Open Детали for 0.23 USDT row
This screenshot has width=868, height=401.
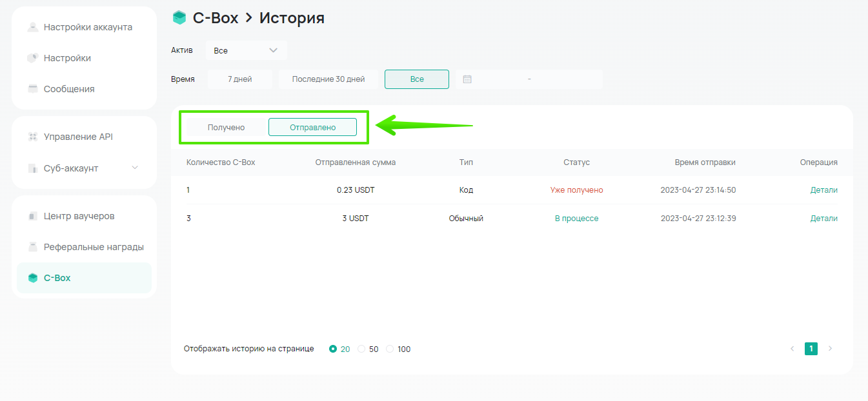(824, 190)
